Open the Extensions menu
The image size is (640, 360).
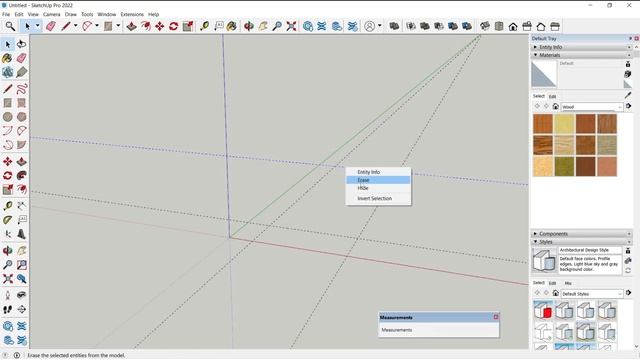click(x=132, y=14)
